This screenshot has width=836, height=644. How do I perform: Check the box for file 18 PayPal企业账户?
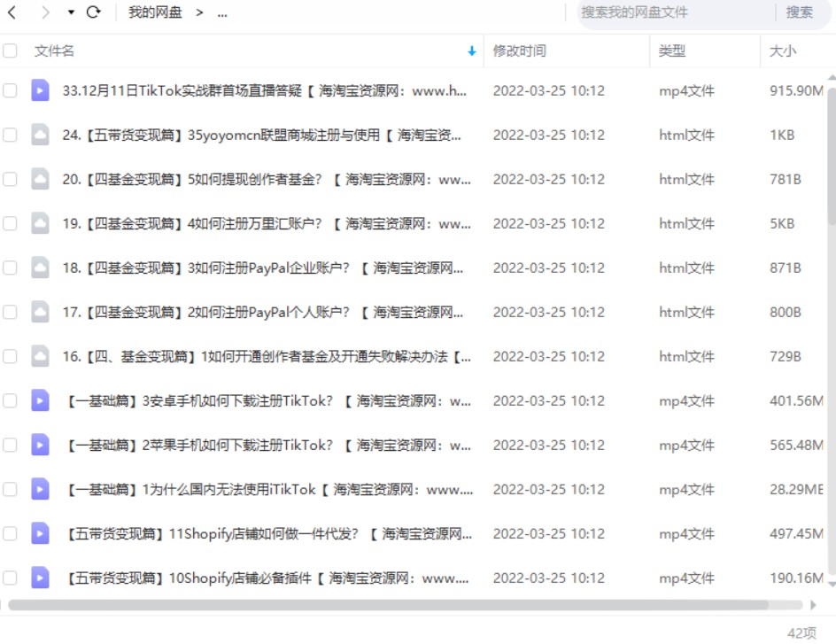pyautogui.click(x=10, y=268)
